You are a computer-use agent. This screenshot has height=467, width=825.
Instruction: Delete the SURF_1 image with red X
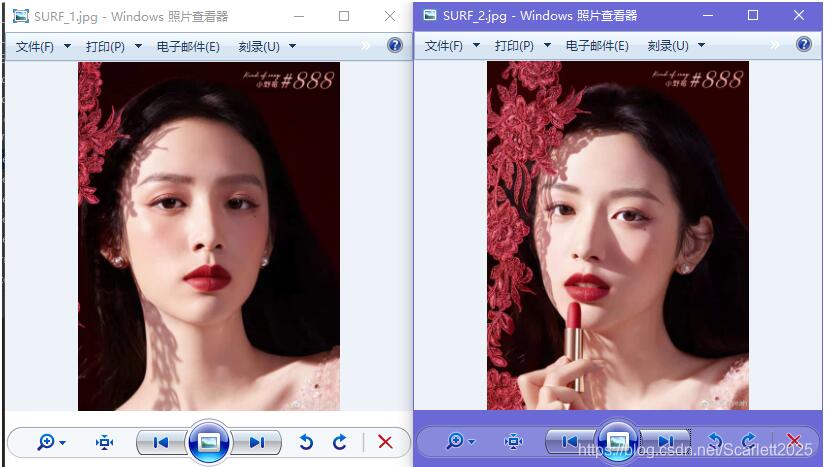click(x=385, y=442)
